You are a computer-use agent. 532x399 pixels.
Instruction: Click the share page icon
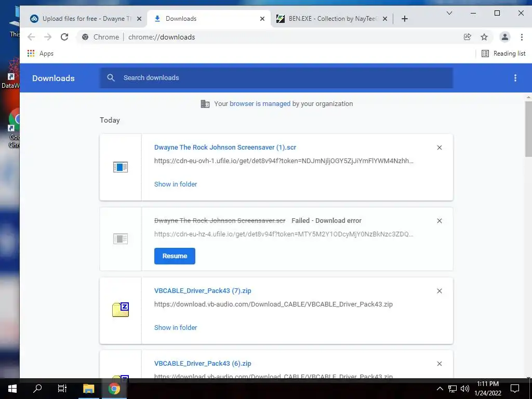click(x=468, y=37)
